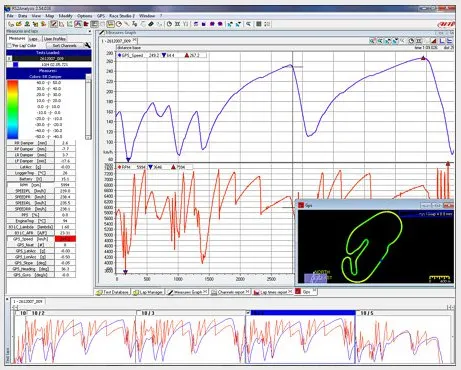Click the highlighted colored-frame toolbar icon
461x370 pixels.
click(x=78, y=24)
